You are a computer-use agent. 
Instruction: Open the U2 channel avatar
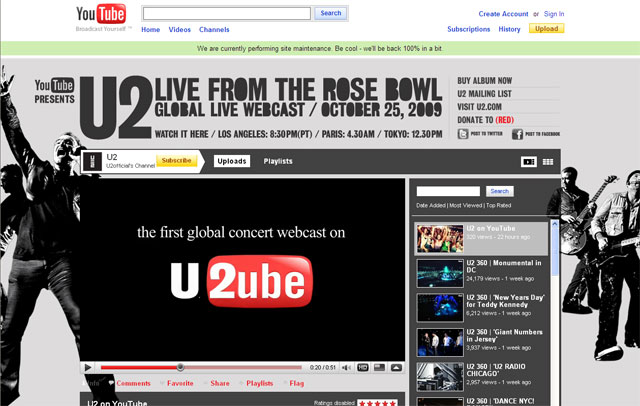pyautogui.click(x=92, y=162)
